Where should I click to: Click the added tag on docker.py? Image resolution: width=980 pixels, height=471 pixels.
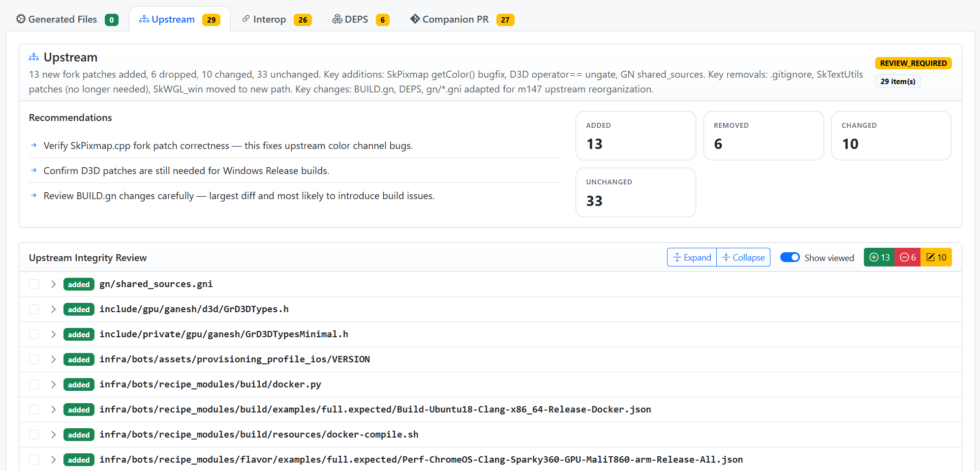point(79,384)
